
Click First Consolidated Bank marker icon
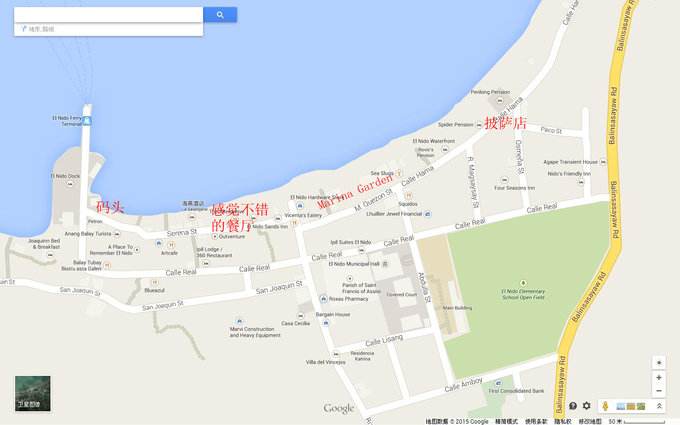tap(498, 383)
